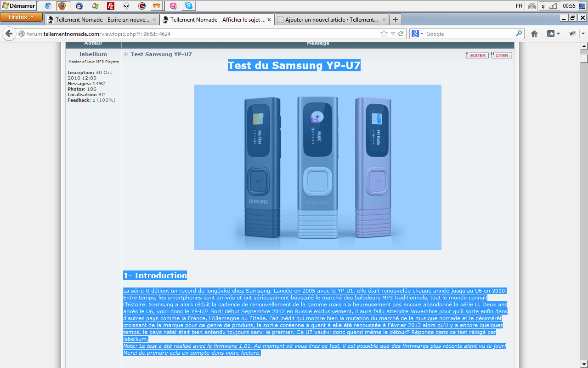
Task: Click the 'Localisation: RP' text
Action: [x=86, y=94]
